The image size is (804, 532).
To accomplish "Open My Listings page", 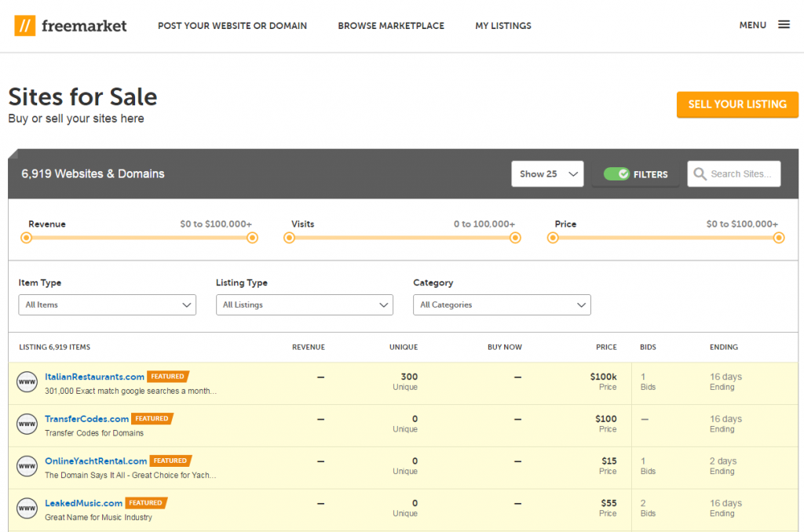I will [503, 26].
